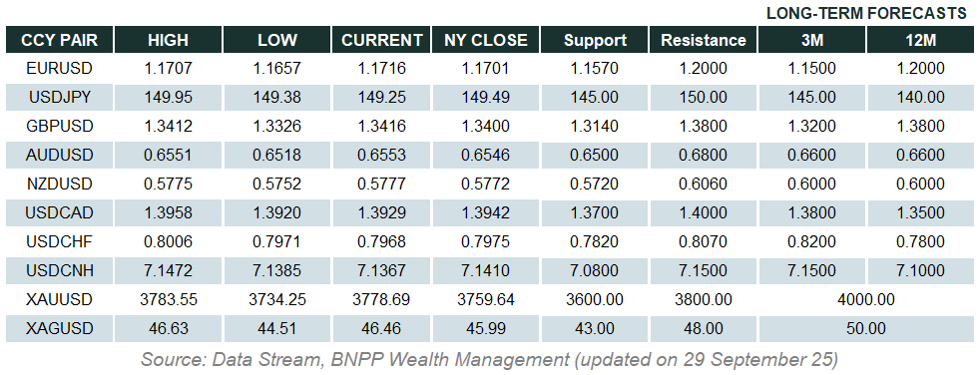Image resolution: width=980 pixels, height=375 pixels.
Task: Select the GBPUSD row label
Action: [x=59, y=126]
